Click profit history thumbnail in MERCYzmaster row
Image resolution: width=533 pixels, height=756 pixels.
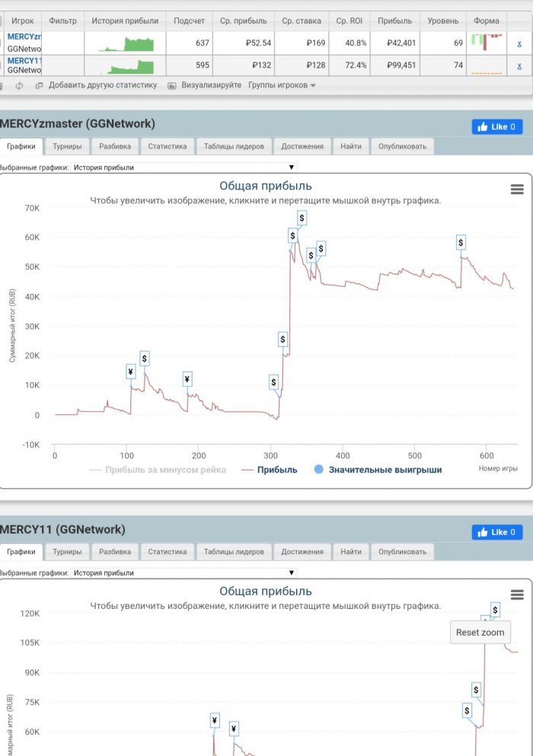126,44
